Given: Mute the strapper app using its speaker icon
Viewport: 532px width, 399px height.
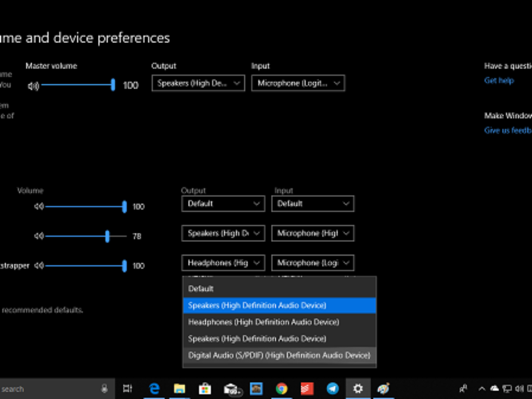Looking at the screenshot, I should coord(39,266).
